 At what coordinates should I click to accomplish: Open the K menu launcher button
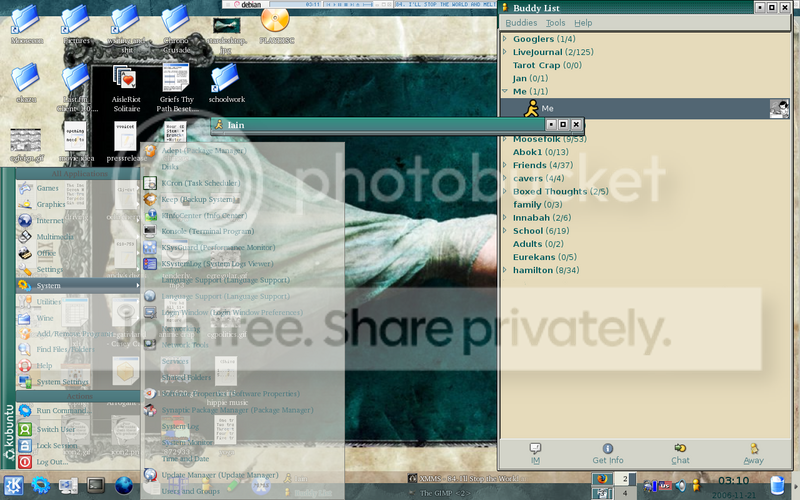point(13,485)
